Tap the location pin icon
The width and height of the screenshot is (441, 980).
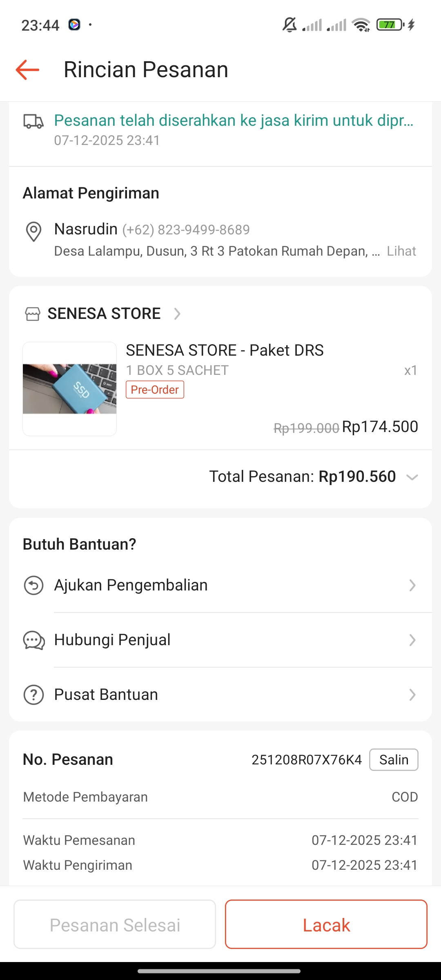(x=33, y=232)
